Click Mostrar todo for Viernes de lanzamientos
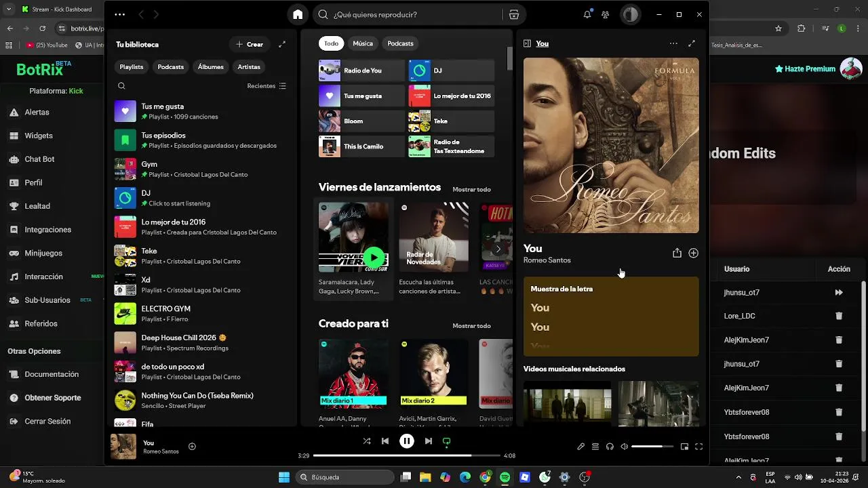The width and height of the screenshot is (868, 488). 471,189
